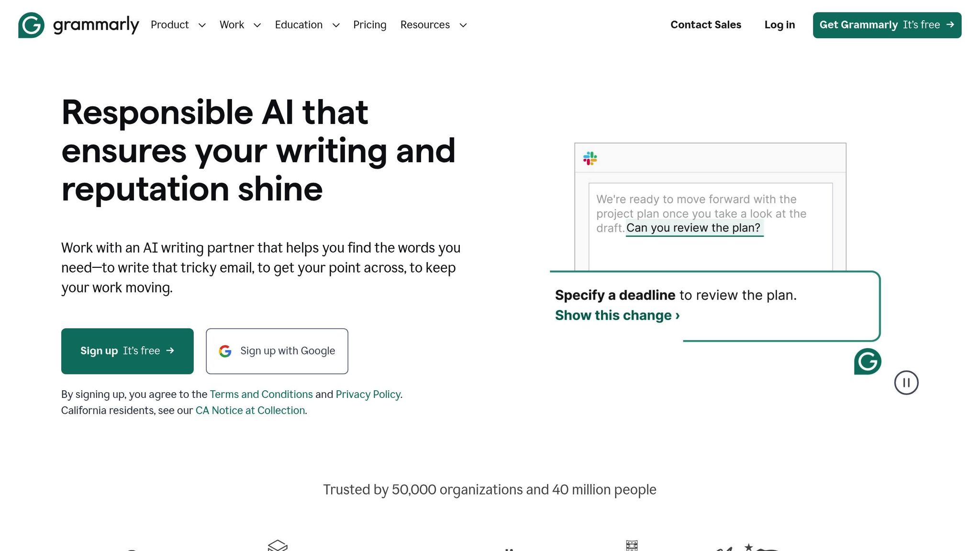Viewport: 980px width, 551px height.
Task: Sign up with Google
Action: (x=277, y=351)
